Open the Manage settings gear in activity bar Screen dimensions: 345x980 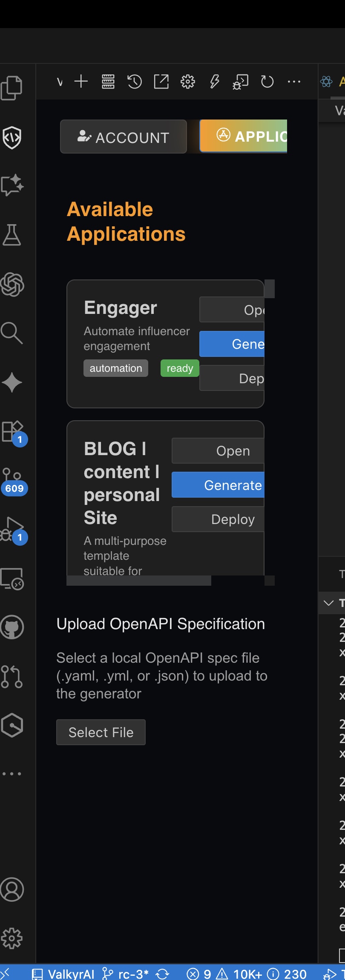click(12, 938)
